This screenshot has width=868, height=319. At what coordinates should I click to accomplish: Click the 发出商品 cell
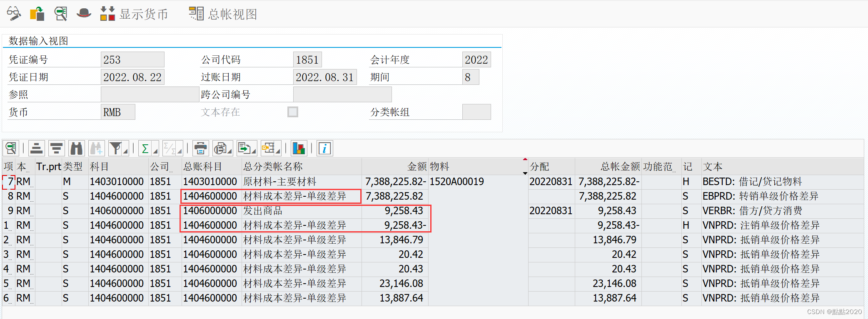302,211
